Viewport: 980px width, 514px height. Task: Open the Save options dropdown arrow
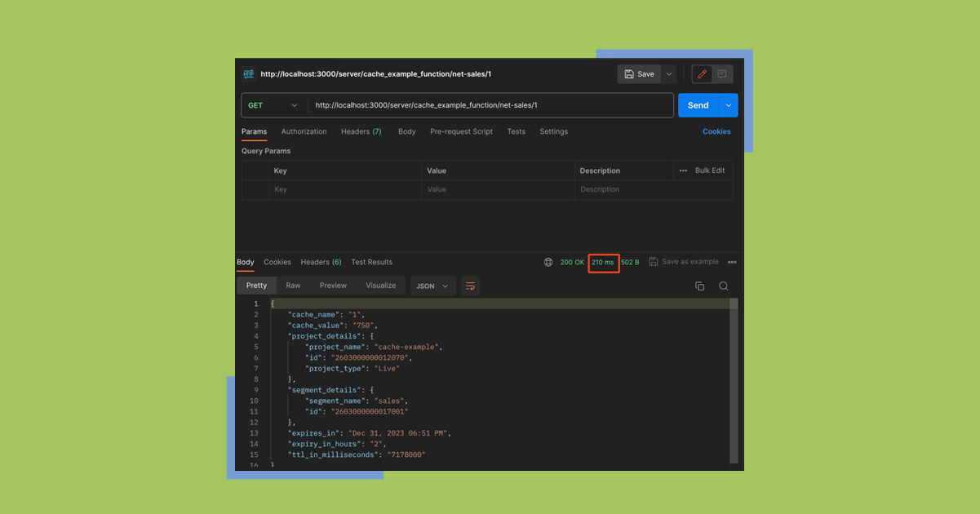669,74
